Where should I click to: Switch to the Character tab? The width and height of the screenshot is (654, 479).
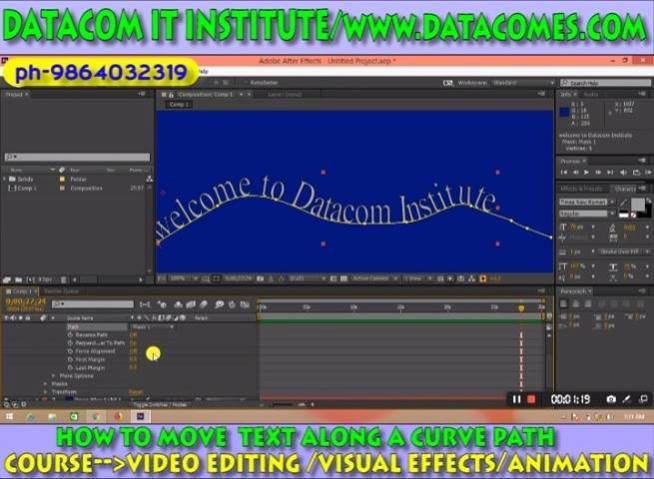click(x=626, y=189)
